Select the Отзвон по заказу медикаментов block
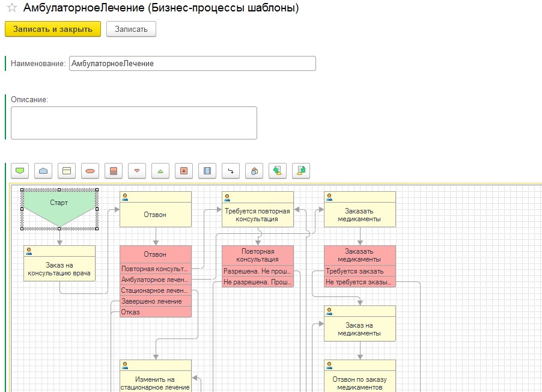Screen dimensions: 542x392 click(x=360, y=376)
